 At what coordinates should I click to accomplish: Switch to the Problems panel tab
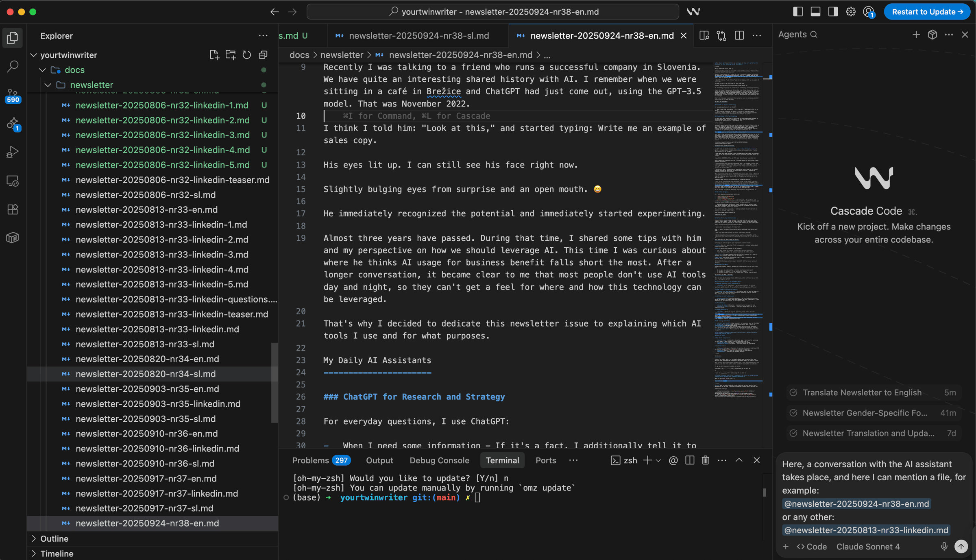click(311, 460)
